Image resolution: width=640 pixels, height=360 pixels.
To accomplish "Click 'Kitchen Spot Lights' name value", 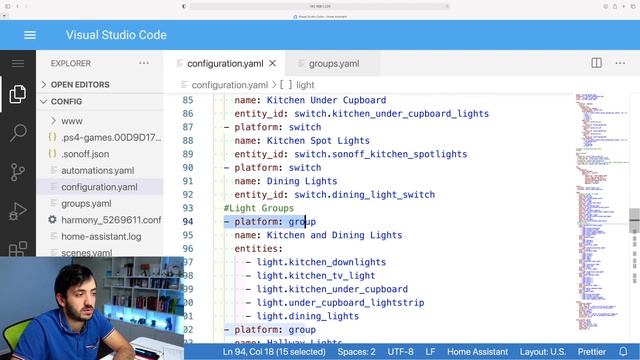I will coord(318,140).
